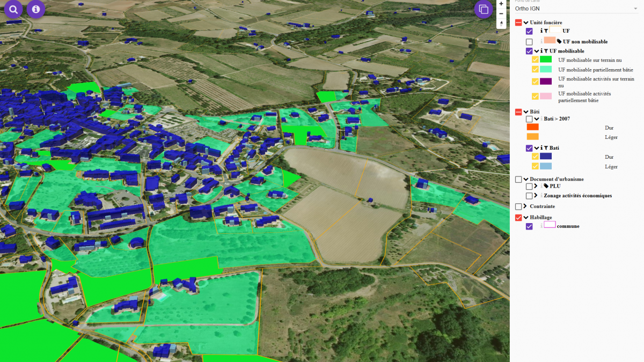Click the tag icon beside PLU

pyautogui.click(x=546, y=186)
